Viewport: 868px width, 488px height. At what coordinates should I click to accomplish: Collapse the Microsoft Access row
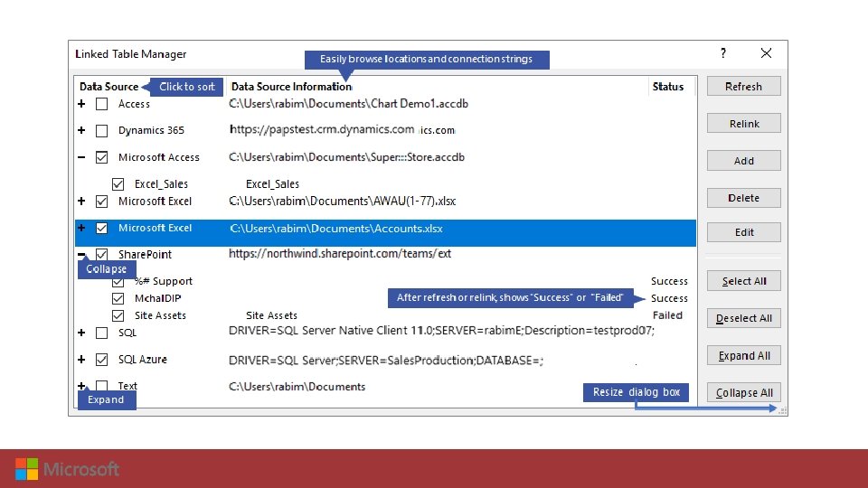tap(81, 157)
